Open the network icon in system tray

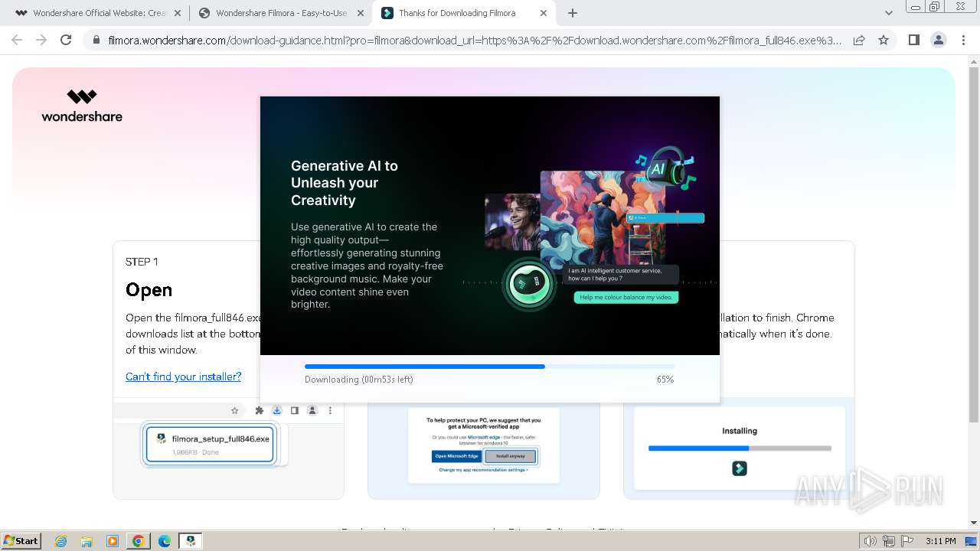[889, 541]
